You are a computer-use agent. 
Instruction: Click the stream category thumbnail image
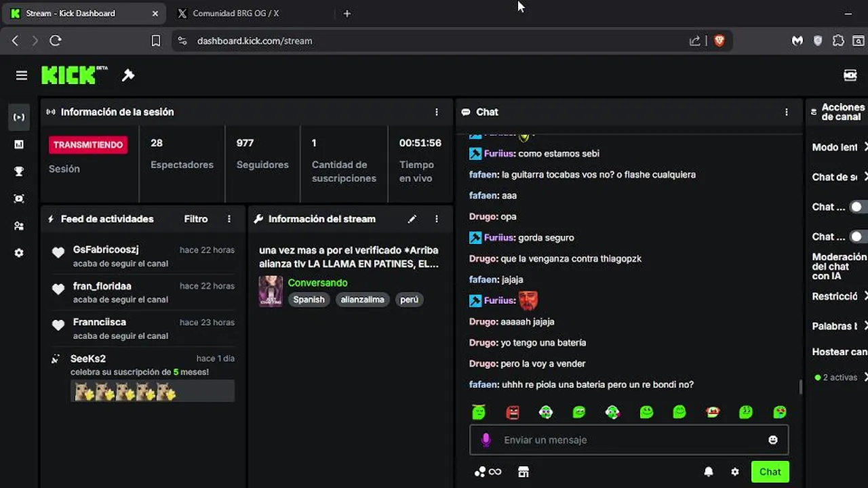tap(271, 291)
